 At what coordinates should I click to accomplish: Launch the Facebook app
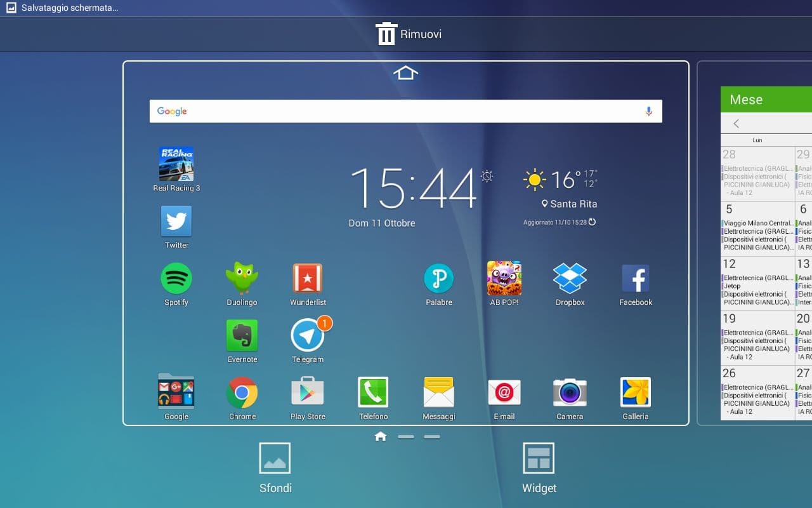636,278
